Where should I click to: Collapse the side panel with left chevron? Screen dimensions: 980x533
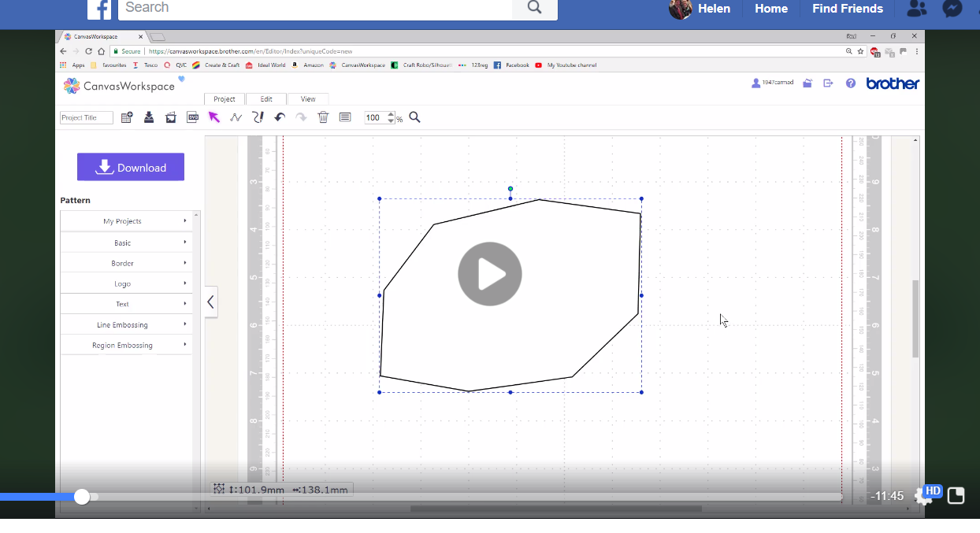210,302
